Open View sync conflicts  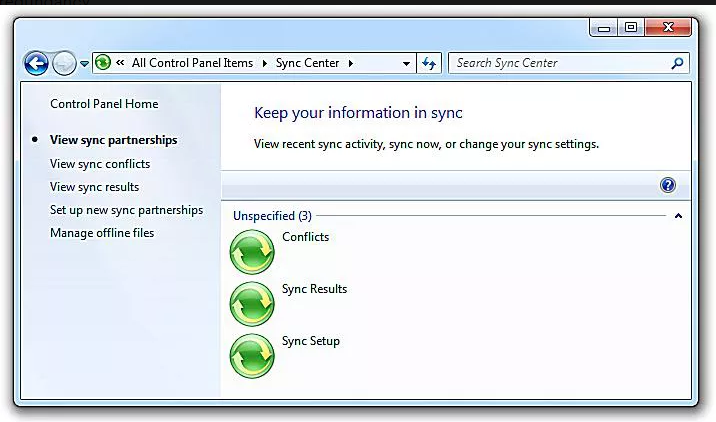[100, 164]
